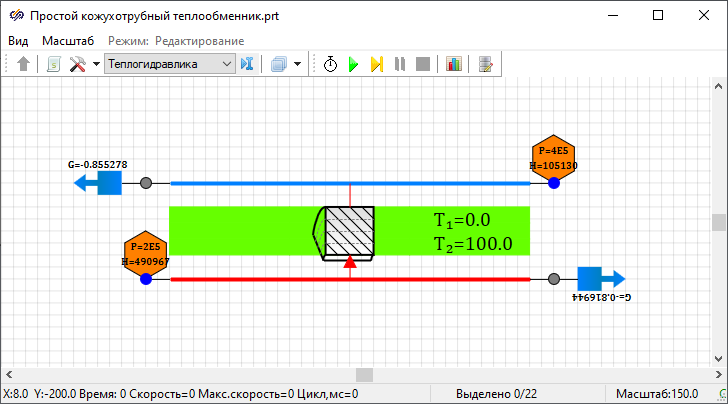Image resolution: width=728 pixels, height=404 pixels.
Task: Select the orange P=4E5 hexagon node
Action: click(x=553, y=157)
